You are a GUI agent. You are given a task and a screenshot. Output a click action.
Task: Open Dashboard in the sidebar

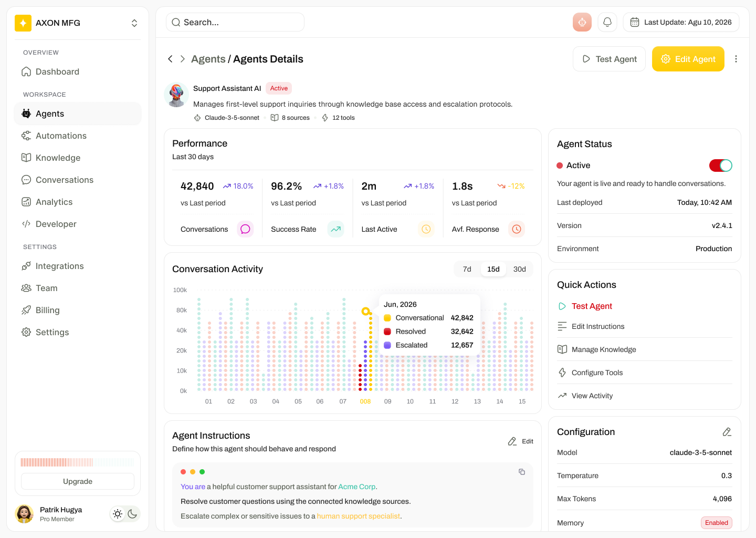coord(78,71)
